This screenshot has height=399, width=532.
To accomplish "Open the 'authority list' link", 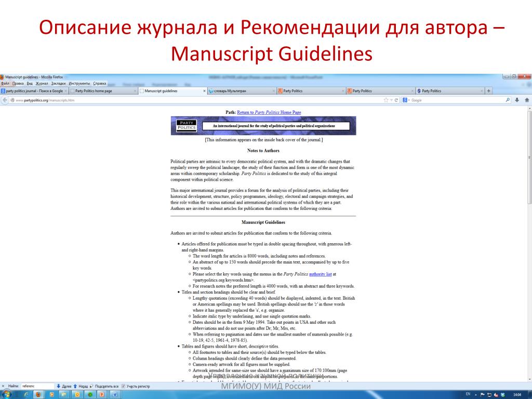I will (x=320, y=274).
